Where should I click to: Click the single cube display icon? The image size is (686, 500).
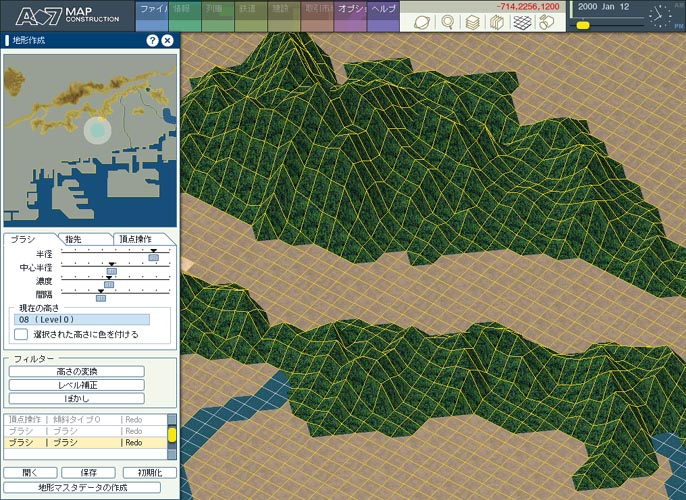[x=497, y=21]
